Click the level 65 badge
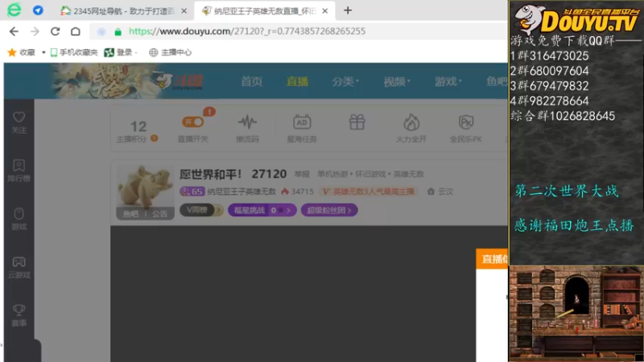The width and height of the screenshot is (644, 362). click(x=192, y=191)
